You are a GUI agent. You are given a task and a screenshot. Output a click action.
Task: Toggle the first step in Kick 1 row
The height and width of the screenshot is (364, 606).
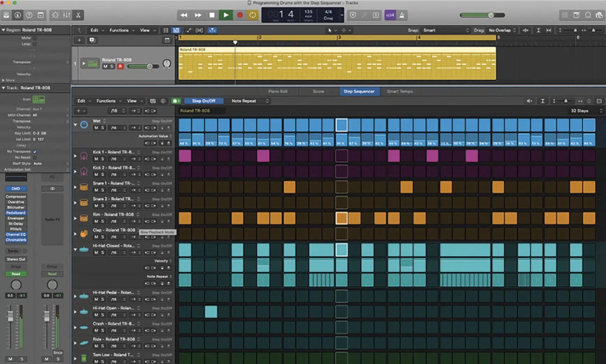tap(185, 156)
